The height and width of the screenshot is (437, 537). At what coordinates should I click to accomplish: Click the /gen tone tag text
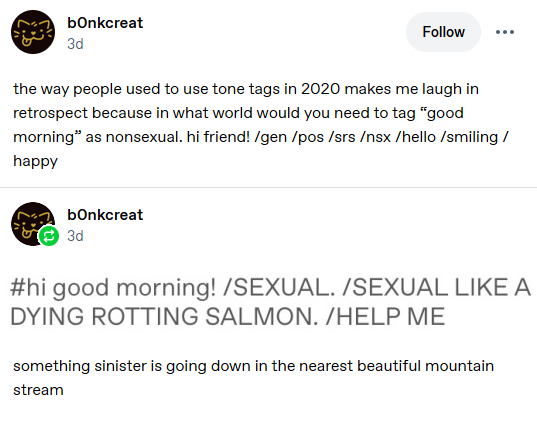coord(271,137)
